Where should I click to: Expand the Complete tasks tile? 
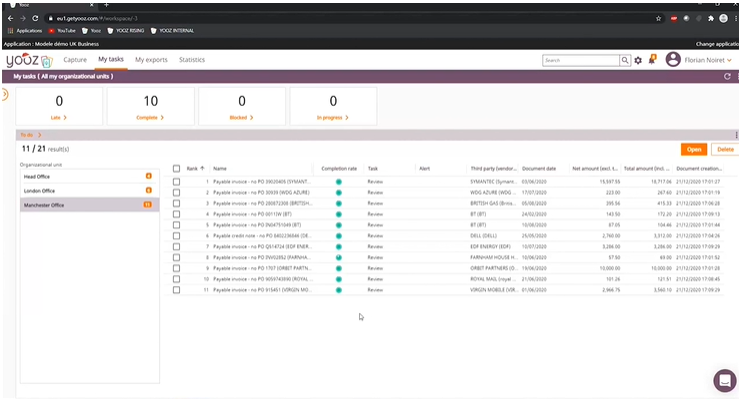pos(150,118)
